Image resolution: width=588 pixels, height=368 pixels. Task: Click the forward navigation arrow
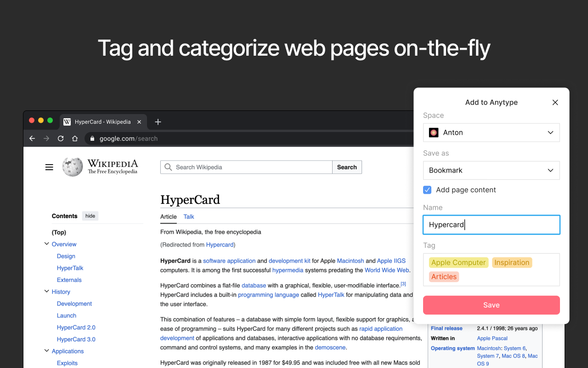(46, 138)
